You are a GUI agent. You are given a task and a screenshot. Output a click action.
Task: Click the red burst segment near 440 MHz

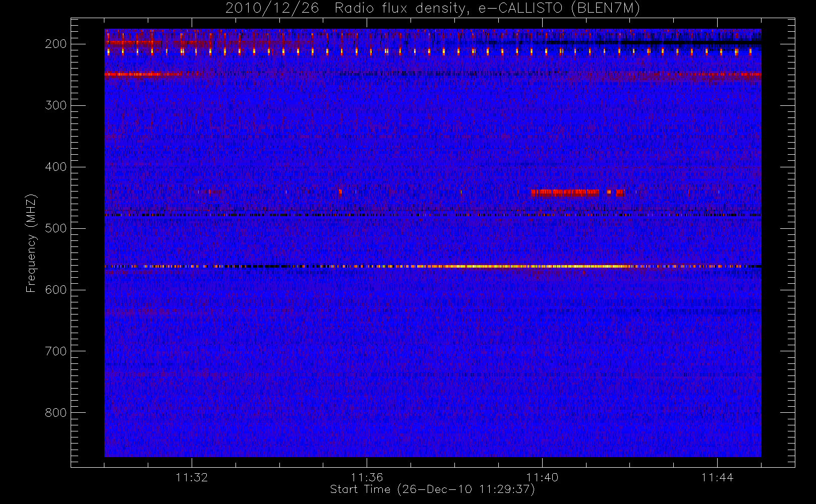565,192
